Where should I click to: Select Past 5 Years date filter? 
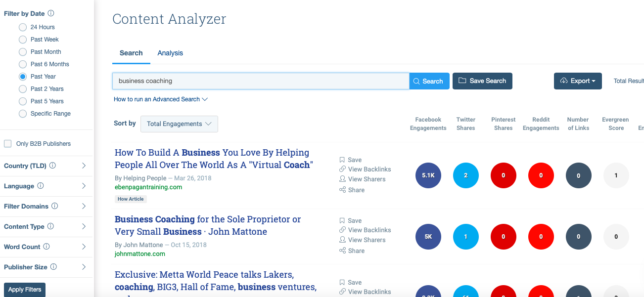point(23,101)
